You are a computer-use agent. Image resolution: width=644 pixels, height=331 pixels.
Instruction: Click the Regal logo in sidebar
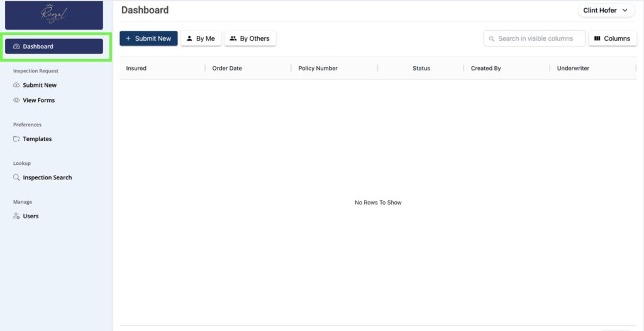(x=53, y=15)
